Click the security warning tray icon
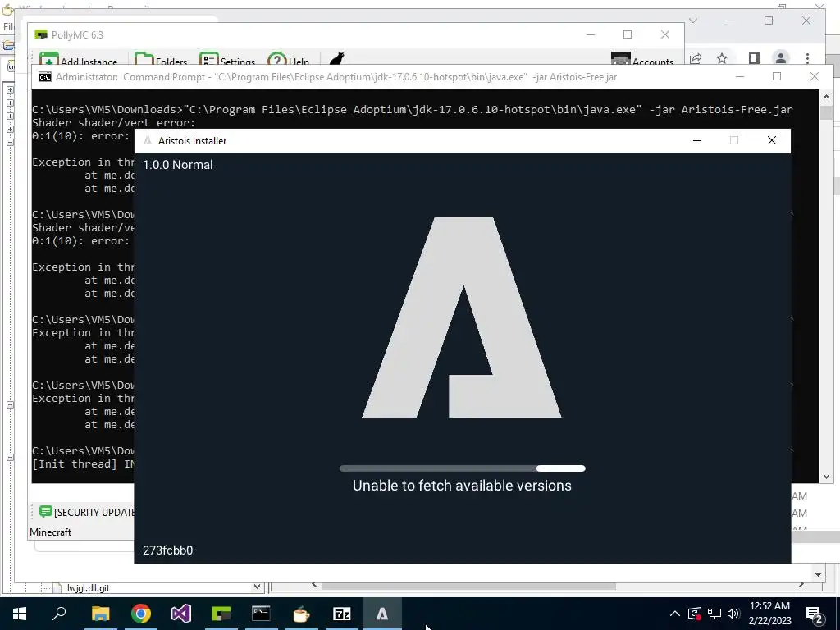The height and width of the screenshot is (630, 840). [x=694, y=614]
